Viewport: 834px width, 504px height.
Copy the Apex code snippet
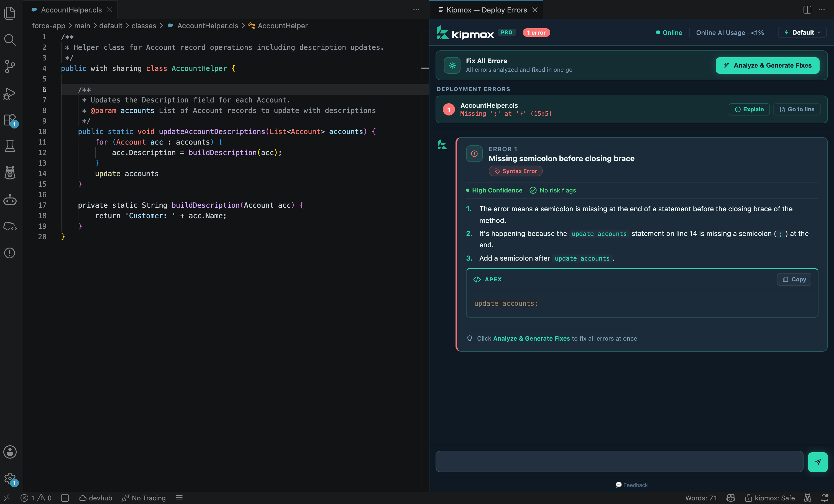click(794, 279)
